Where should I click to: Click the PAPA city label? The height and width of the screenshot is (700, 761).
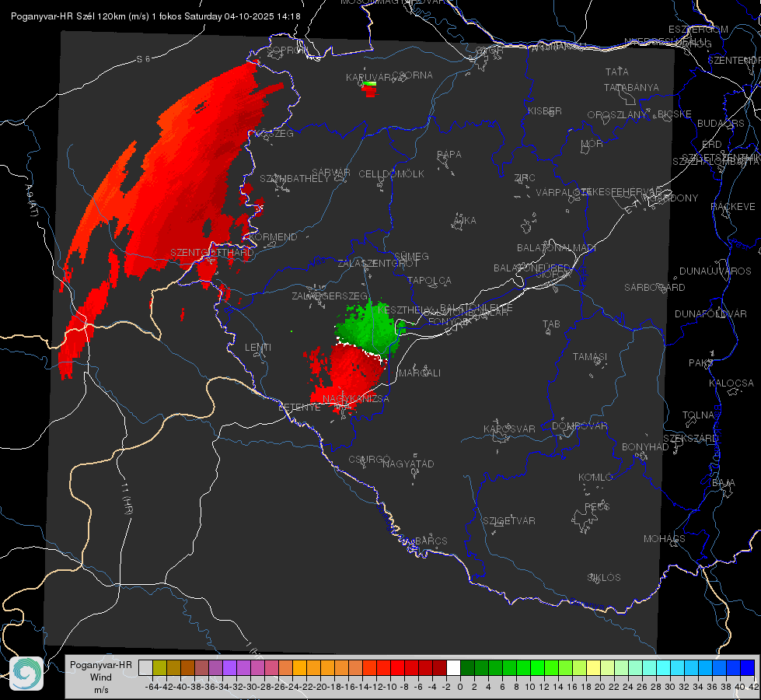point(449,155)
